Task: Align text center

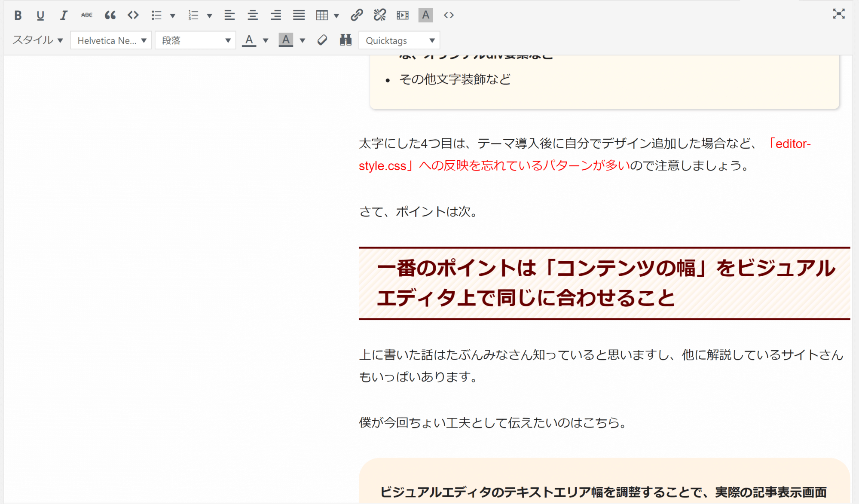Action: [253, 15]
